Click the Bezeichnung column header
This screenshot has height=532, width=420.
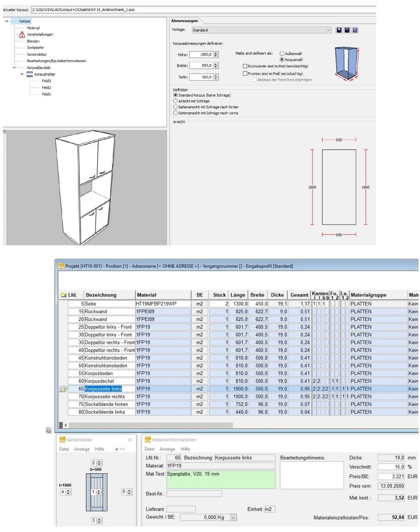coord(109,295)
